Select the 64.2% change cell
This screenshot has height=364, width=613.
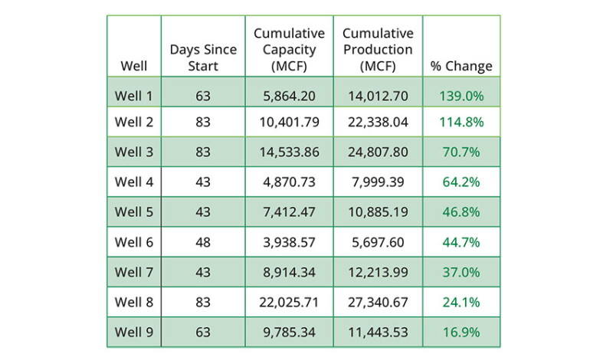click(461, 182)
